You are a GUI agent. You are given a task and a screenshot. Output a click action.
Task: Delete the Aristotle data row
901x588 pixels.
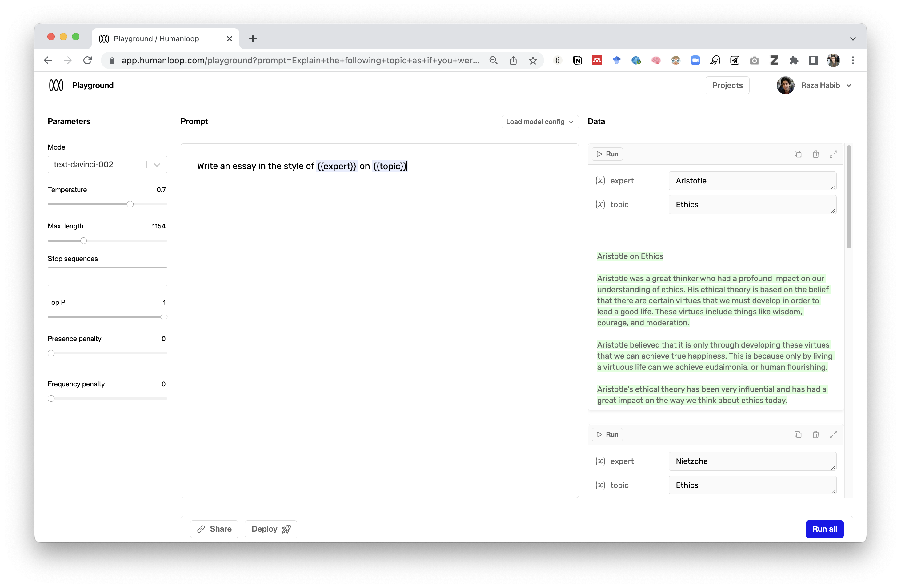click(x=815, y=154)
